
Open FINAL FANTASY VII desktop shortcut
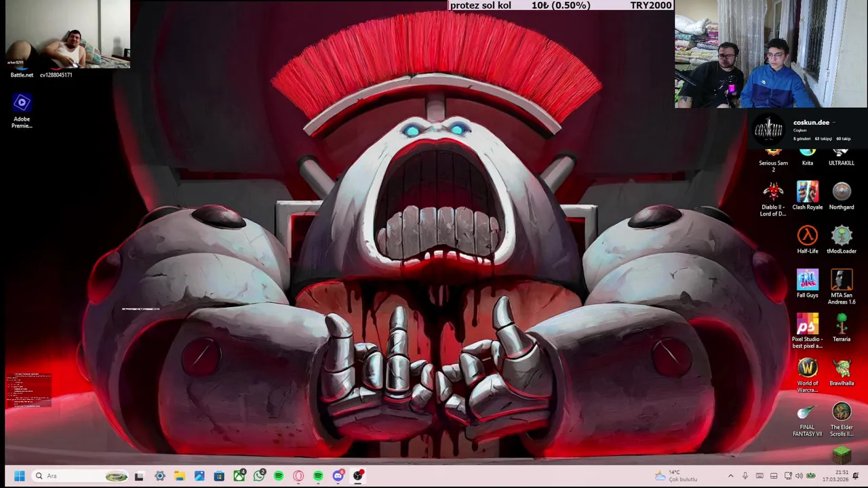point(807,420)
